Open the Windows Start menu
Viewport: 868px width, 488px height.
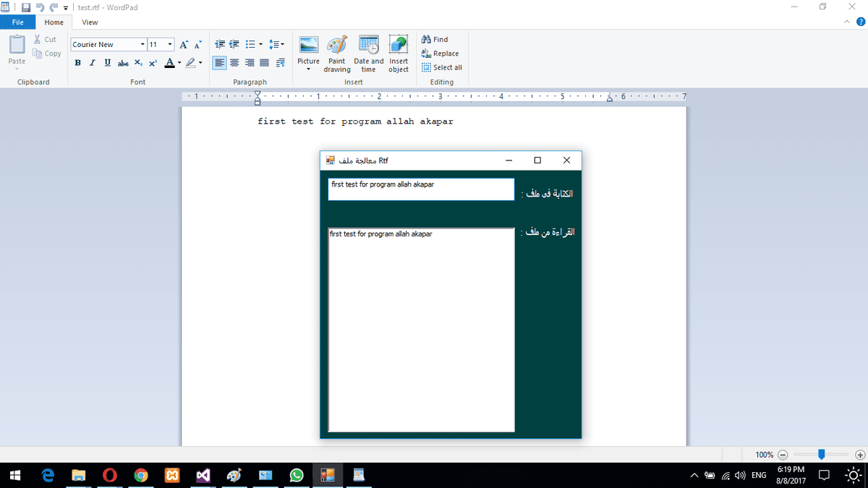(15, 476)
